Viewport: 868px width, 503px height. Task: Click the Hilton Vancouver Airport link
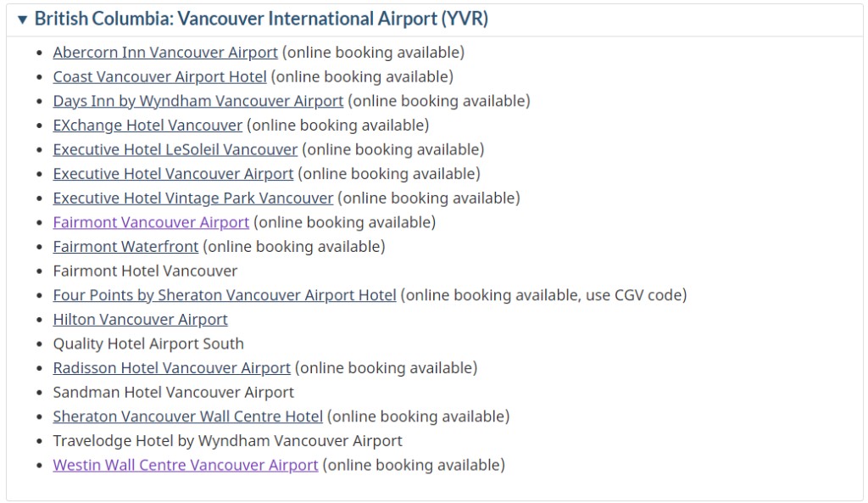(x=140, y=320)
